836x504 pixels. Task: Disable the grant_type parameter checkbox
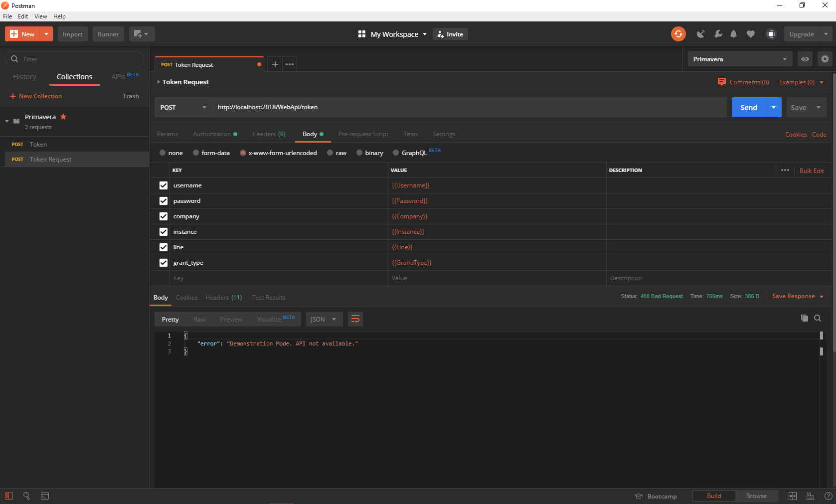click(164, 263)
